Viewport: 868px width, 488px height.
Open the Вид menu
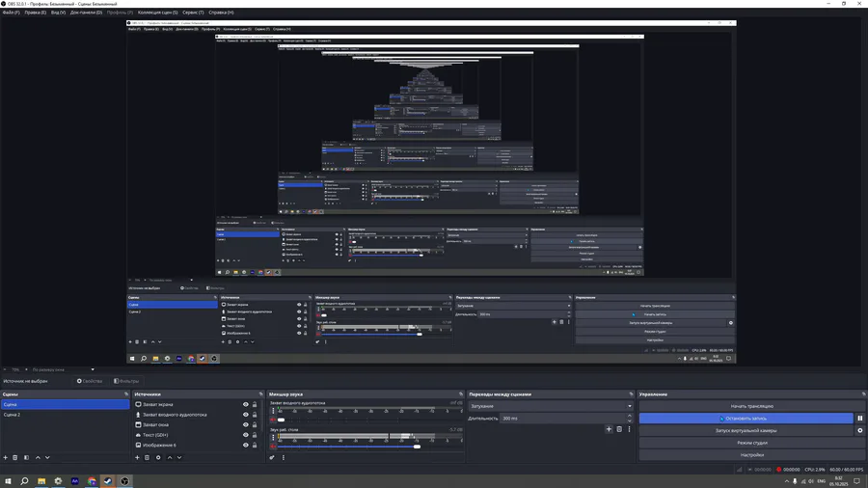pyautogui.click(x=58, y=13)
